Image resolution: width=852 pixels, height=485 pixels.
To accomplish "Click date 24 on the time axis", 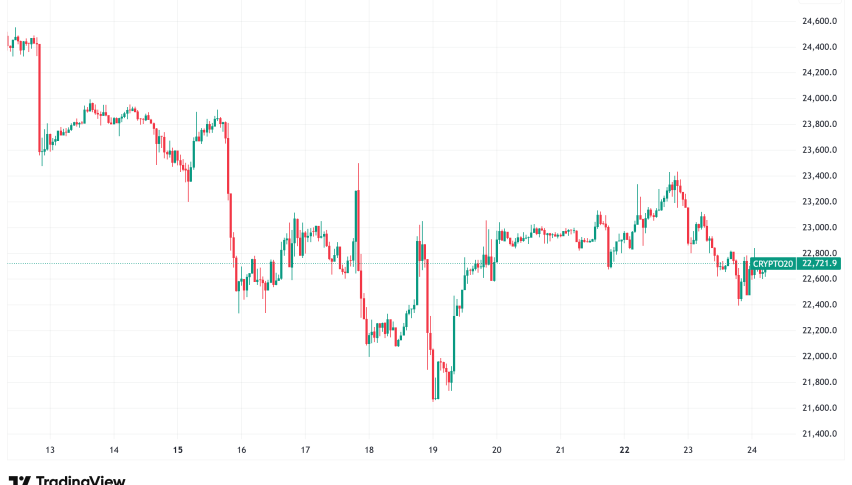I will click(x=752, y=450).
